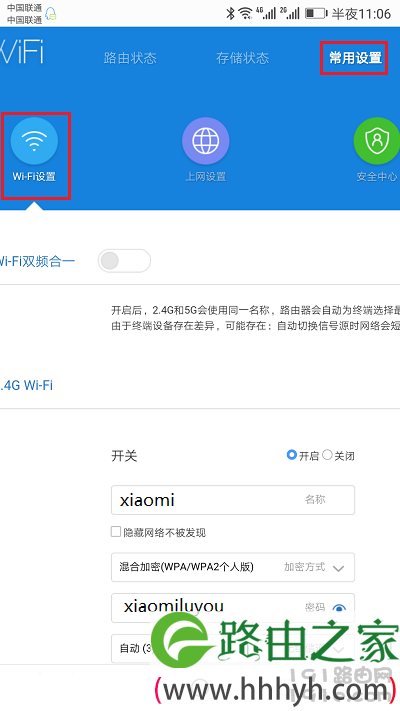
Task: Open the 上网设置 globe icon
Action: (205, 141)
